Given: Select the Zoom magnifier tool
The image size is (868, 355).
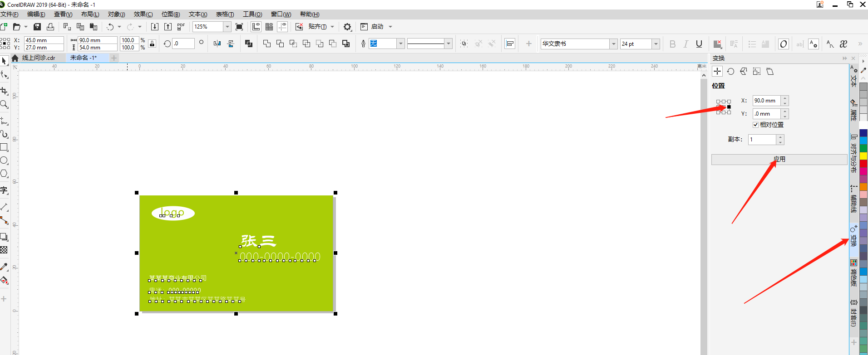Looking at the screenshot, I should click(4, 105).
